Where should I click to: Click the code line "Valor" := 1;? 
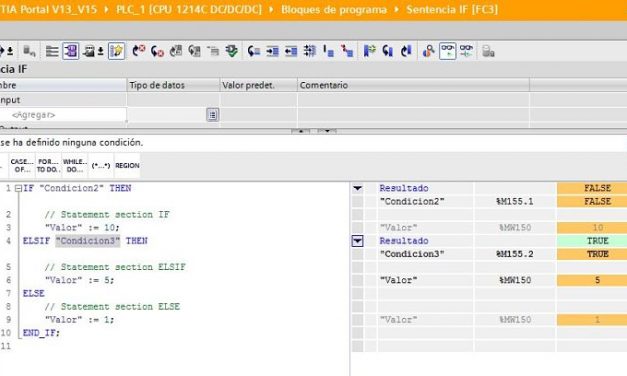click(x=79, y=320)
